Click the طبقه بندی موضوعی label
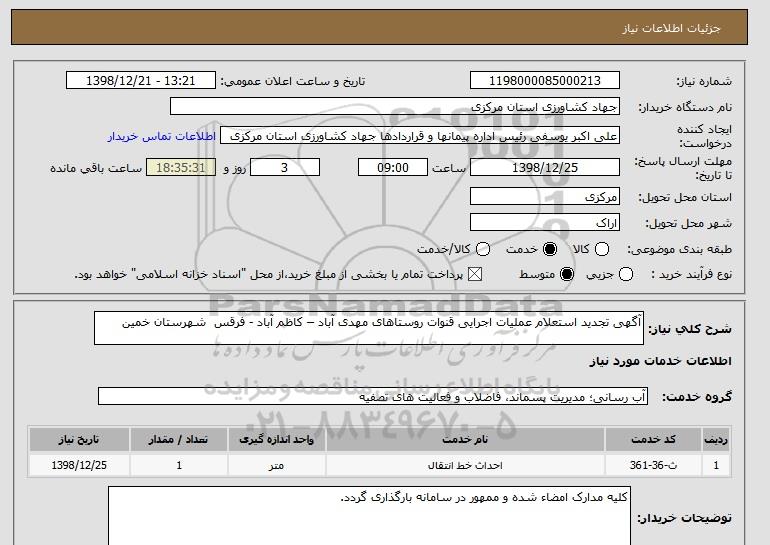This screenshot has height=545, width=770. [x=679, y=249]
